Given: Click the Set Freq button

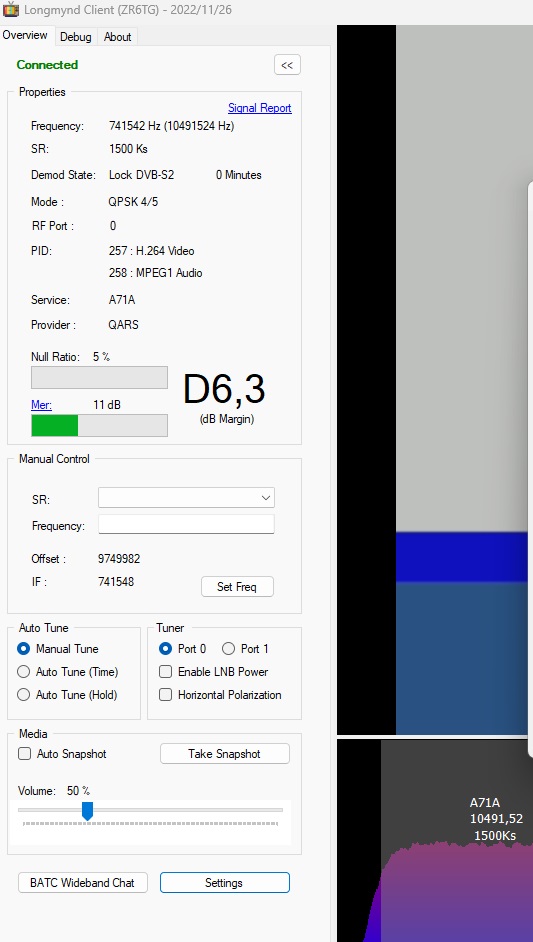Looking at the screenshot, I should [x=237, y=586].
